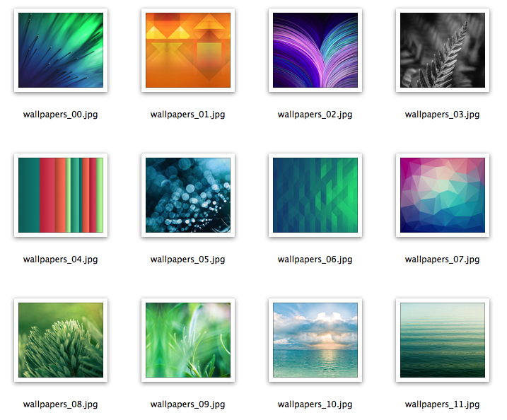The width and height of the screenshot is (507, 420).
Task: Select the wallpapers_02.jpg file name text
Action: (315, 115)
